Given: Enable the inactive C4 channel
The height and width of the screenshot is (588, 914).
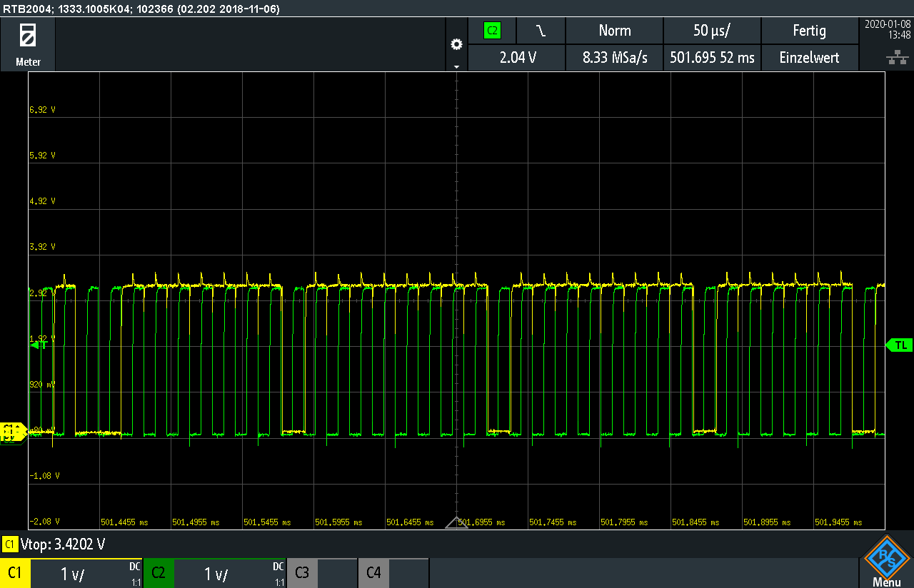Looking at the screenshot, I should [373, 573].
